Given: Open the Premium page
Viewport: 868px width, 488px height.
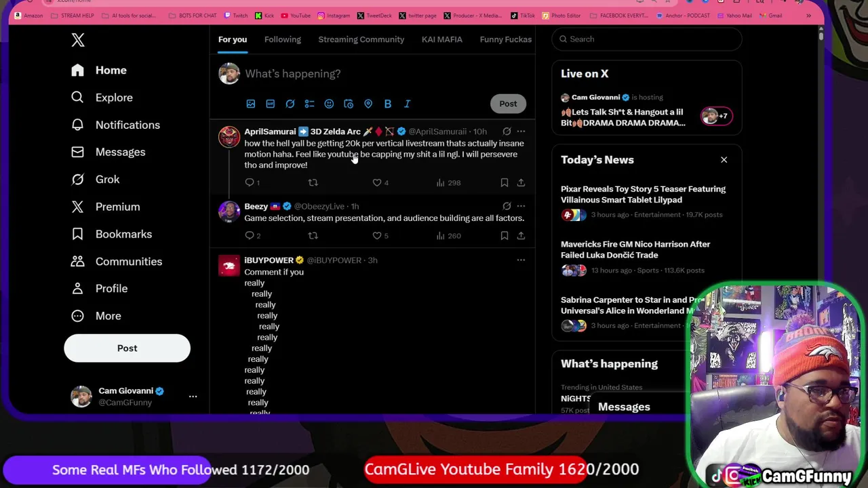Looking at the screenshot, I should point(106,207).
